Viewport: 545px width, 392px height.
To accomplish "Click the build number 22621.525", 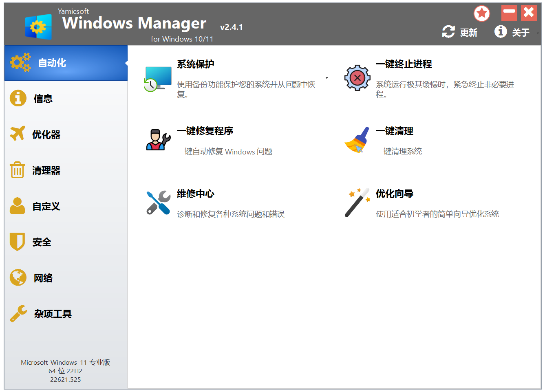I will point(66,379).
